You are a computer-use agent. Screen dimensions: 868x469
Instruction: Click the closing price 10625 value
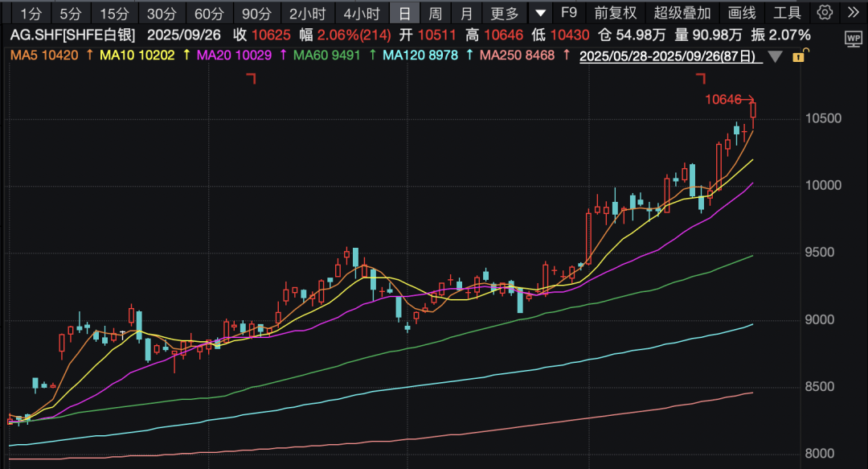pos(271,35)
